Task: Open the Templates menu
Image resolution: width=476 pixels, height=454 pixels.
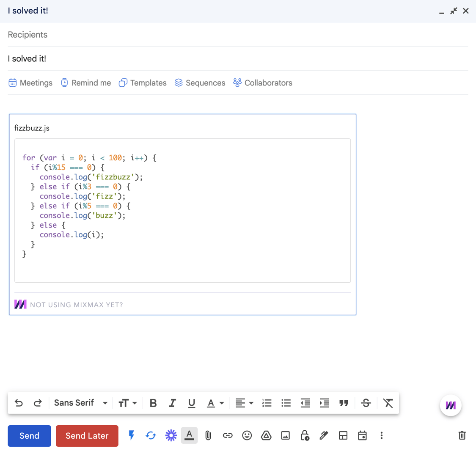Action: coord(142,83)
